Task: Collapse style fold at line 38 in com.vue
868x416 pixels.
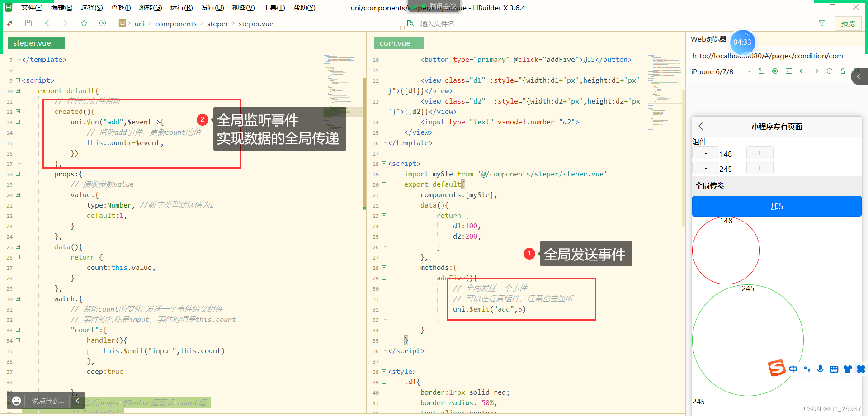Action: pos(384,371)
